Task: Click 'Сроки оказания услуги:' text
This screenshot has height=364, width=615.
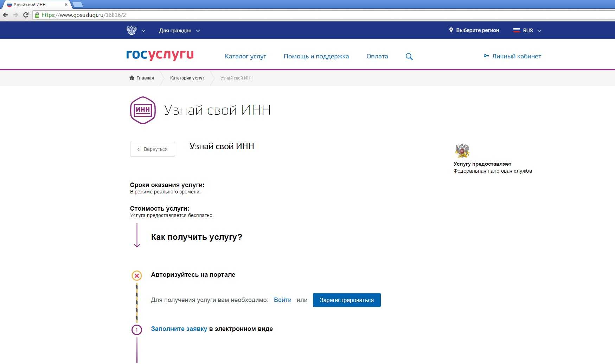Action: point(167,185)
